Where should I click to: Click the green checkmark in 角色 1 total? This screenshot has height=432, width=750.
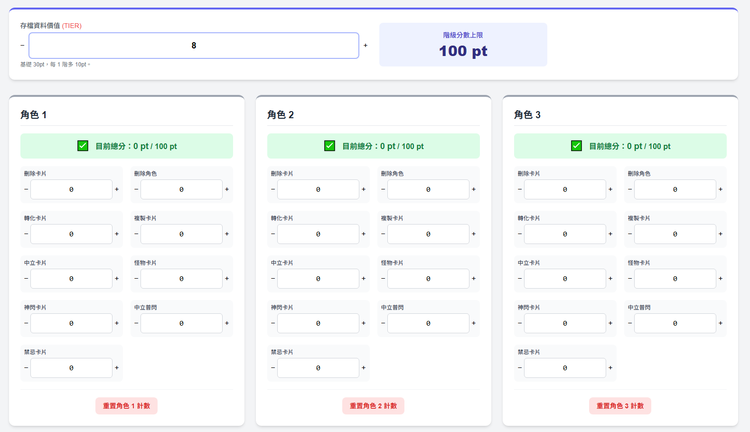point(83,146)
